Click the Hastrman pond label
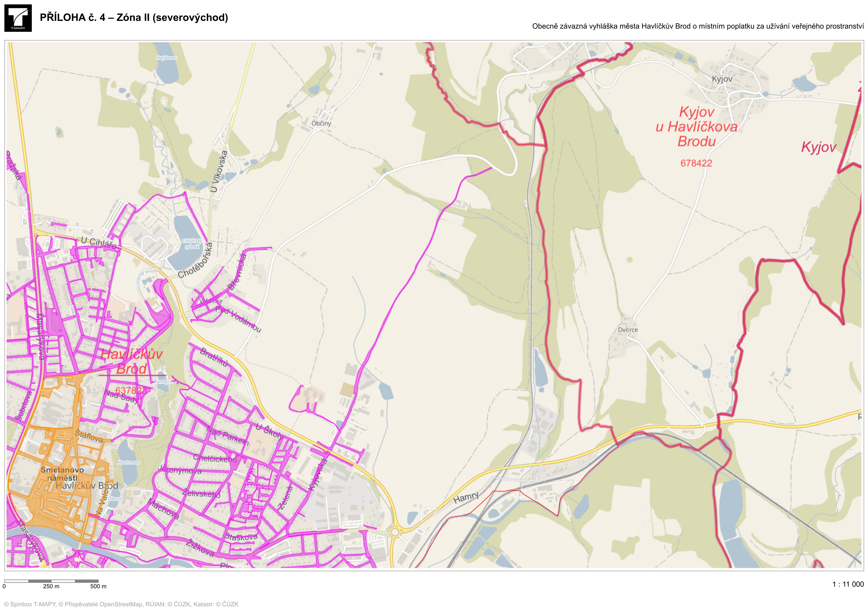 click(x=129, y=462)
